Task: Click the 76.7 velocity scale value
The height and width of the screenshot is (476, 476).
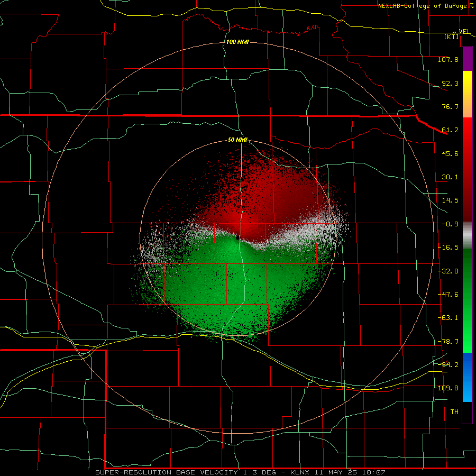Action: pos(450,106)
